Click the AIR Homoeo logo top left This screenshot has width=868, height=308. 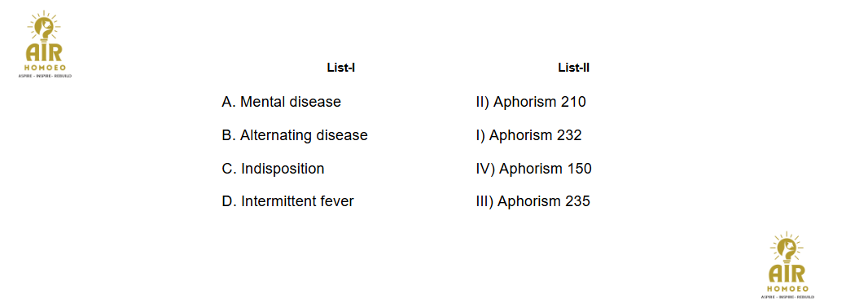45,44
